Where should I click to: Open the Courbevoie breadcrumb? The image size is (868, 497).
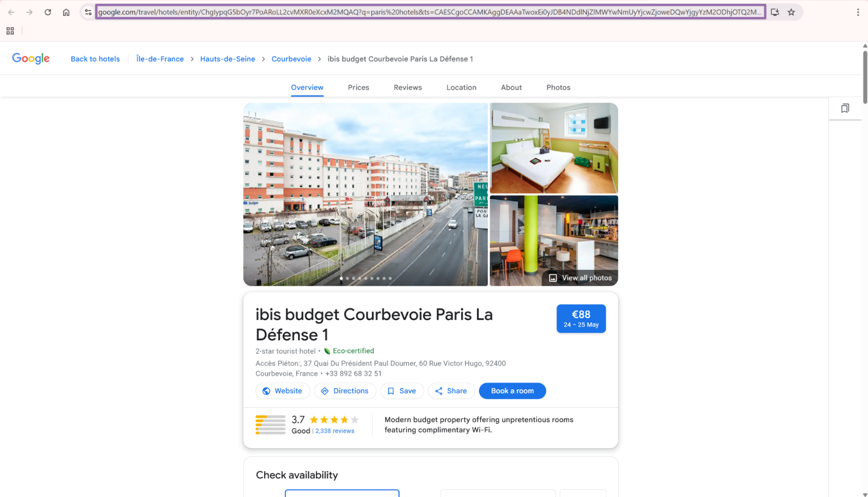click(291, 59)
